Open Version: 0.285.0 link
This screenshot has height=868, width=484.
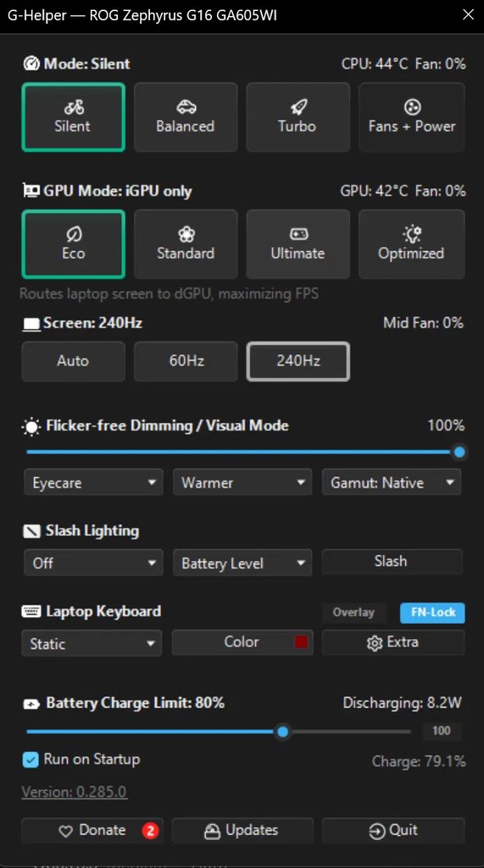tap(75, 792)
